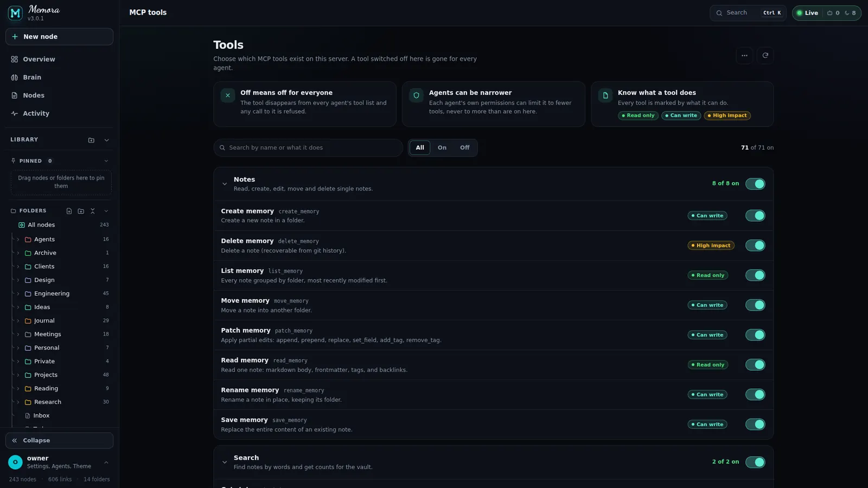
Task: Toggle the List memory switch
Action: point(755,275)
